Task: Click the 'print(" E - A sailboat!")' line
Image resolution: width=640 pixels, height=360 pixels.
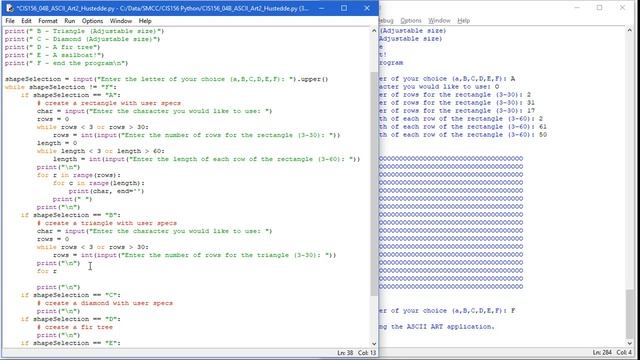Action: coord(54,55)
